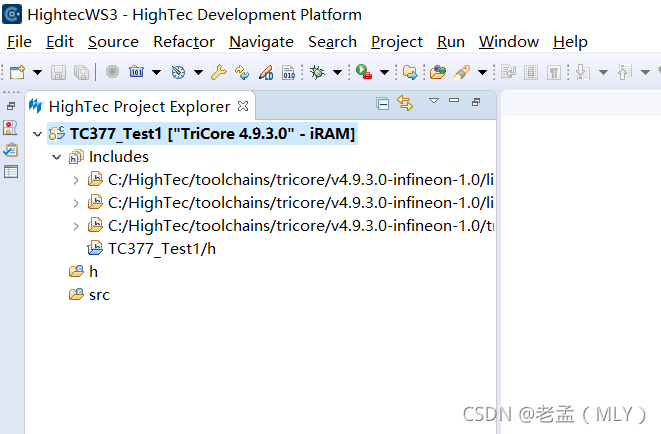Click the green Debug bug icon
Image resolution: width=661 pixels, height=434 pixels.
(x=317, y=72)
